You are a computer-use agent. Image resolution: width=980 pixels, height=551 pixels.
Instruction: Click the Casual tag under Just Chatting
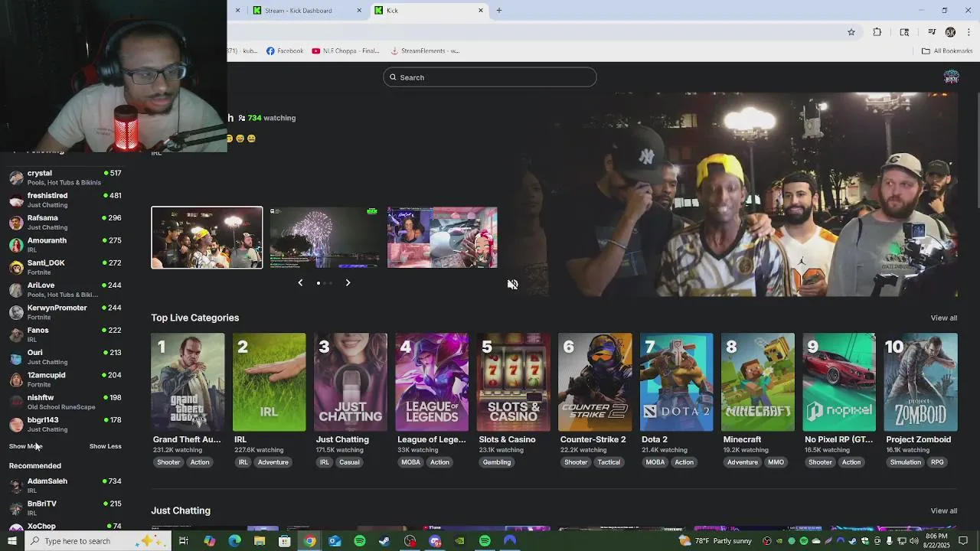(x=349, y=462)
